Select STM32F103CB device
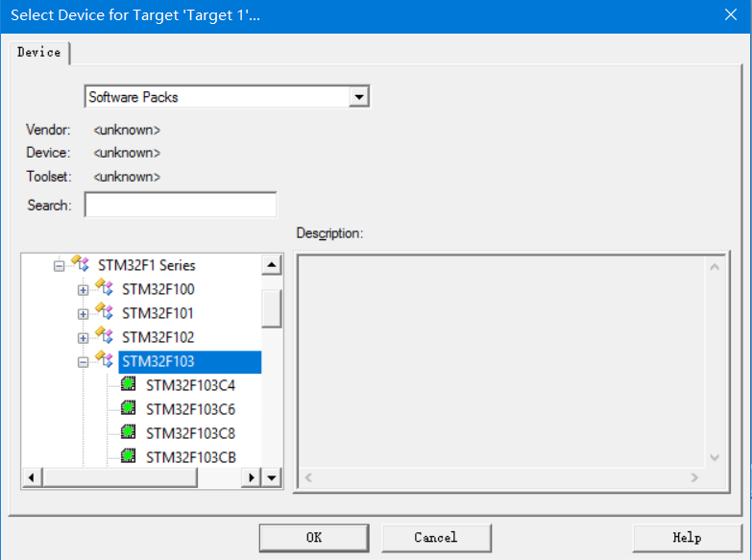752x560 pixels. (x=191, y=457)
